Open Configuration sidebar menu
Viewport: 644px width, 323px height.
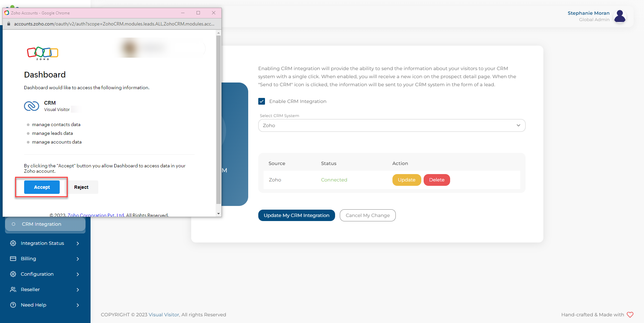(x=45, y=274)
